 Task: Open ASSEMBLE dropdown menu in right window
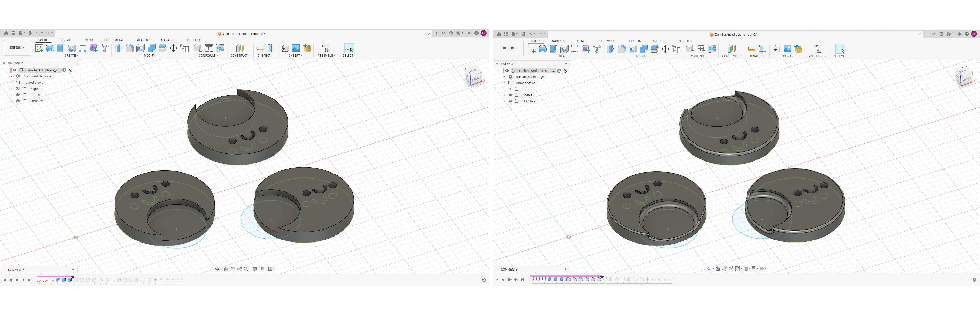coord(817,56)
